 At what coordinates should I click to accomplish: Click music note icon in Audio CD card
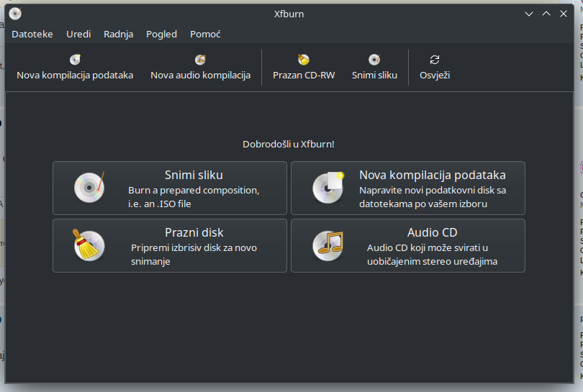[x=328, y=245]
